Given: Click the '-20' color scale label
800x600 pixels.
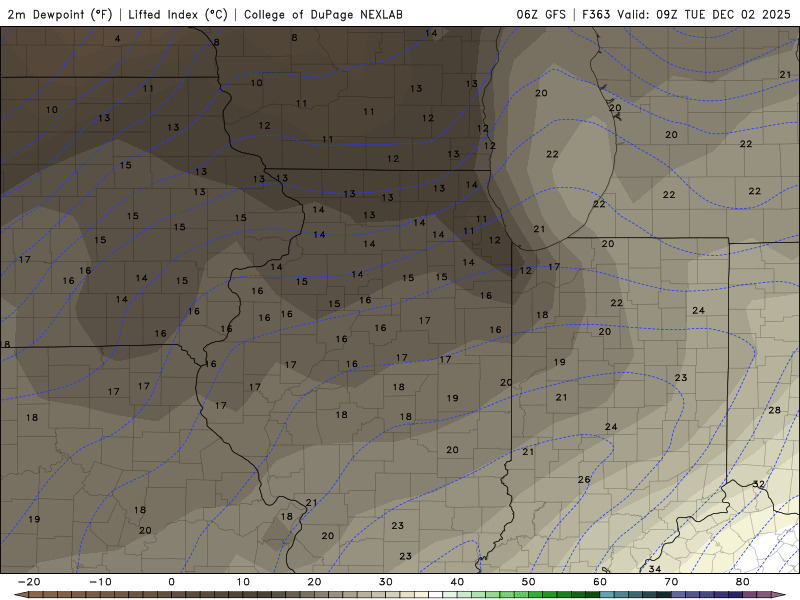Looking at the screenshot, I should (29, 582).
